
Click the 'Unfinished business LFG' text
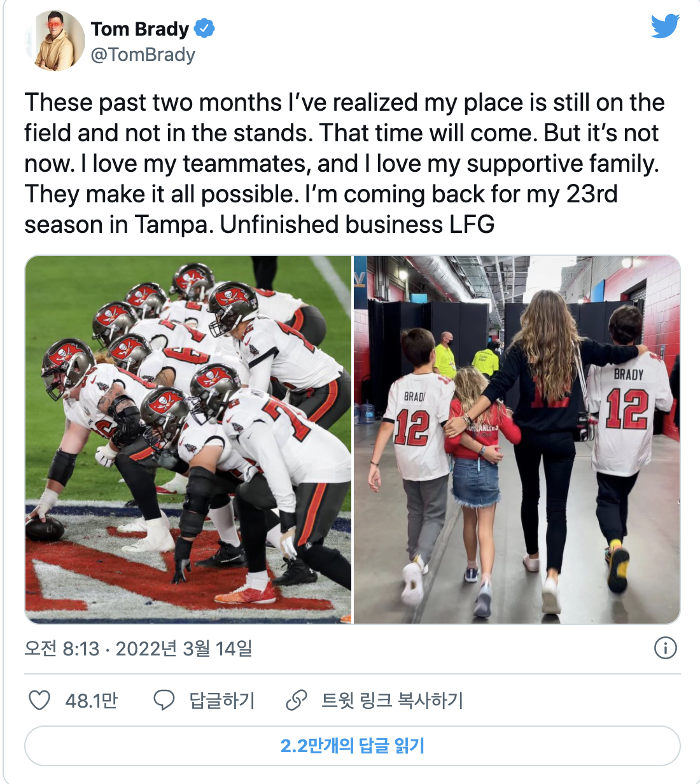357,225
